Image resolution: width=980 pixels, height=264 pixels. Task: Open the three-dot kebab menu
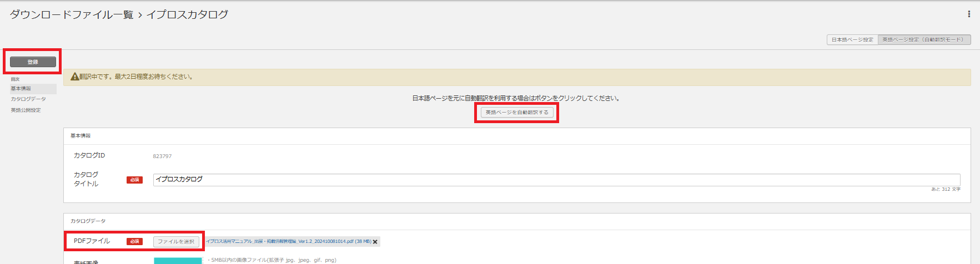(x=969, y=14)
